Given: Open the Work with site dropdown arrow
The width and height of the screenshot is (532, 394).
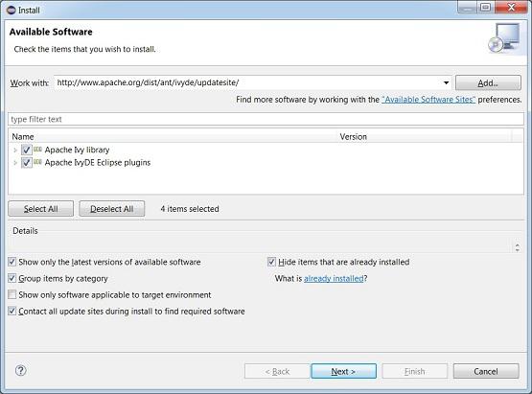Looking at the screenshot, I should 446,82.
